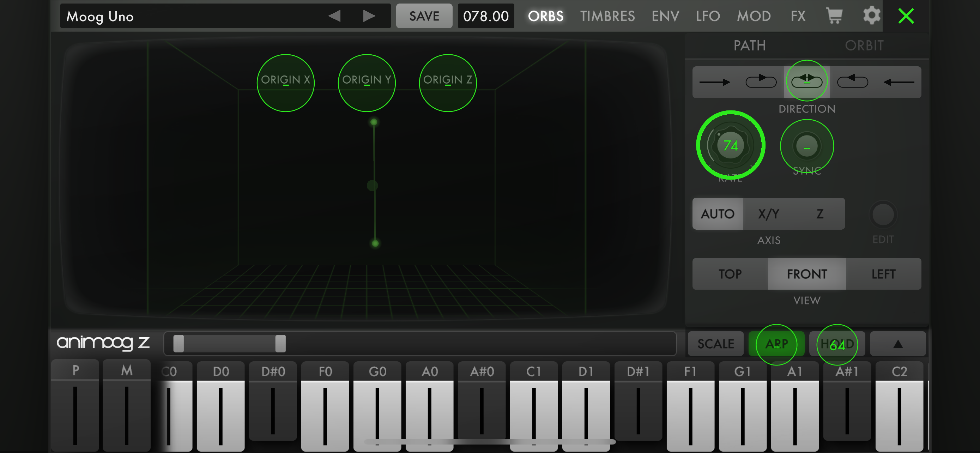Select the back-and-forth loop direction icon
This screenshot has width=980, height=453.
(x=807, y=81)
